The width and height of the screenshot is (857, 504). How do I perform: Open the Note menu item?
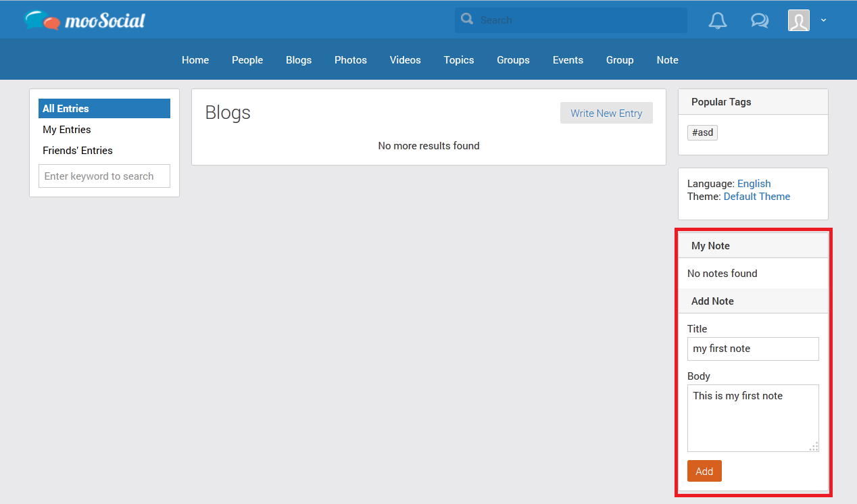[667, 60]
